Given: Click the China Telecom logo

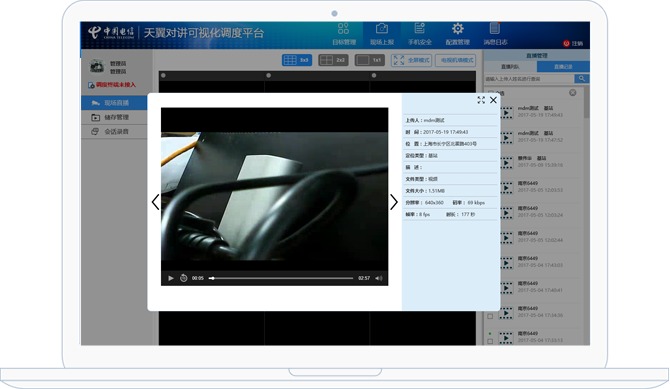Looking at the screenshot, I should 111,32.
